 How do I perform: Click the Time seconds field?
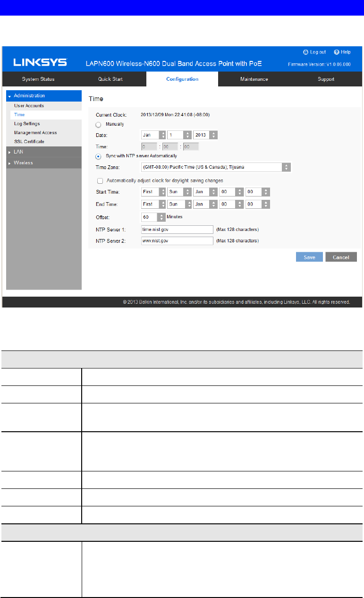point(191,146)
